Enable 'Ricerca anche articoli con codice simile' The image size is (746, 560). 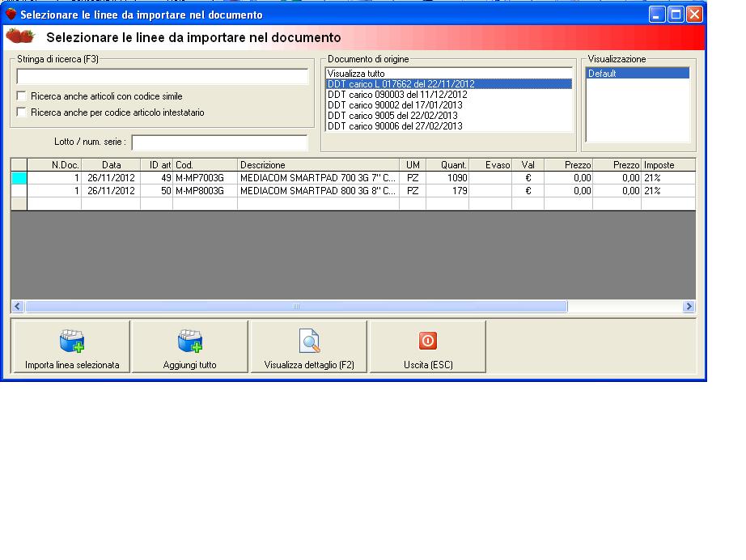coord(22,96)
